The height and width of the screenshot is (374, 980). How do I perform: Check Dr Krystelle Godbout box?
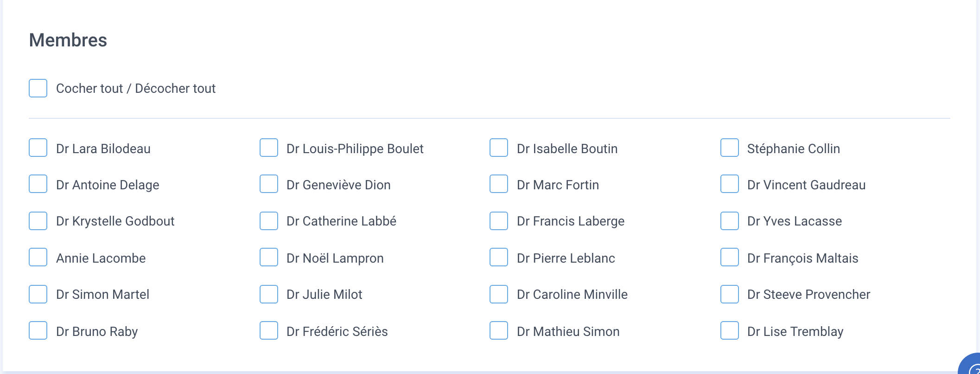pyautogui.click(x=38, y=221)
